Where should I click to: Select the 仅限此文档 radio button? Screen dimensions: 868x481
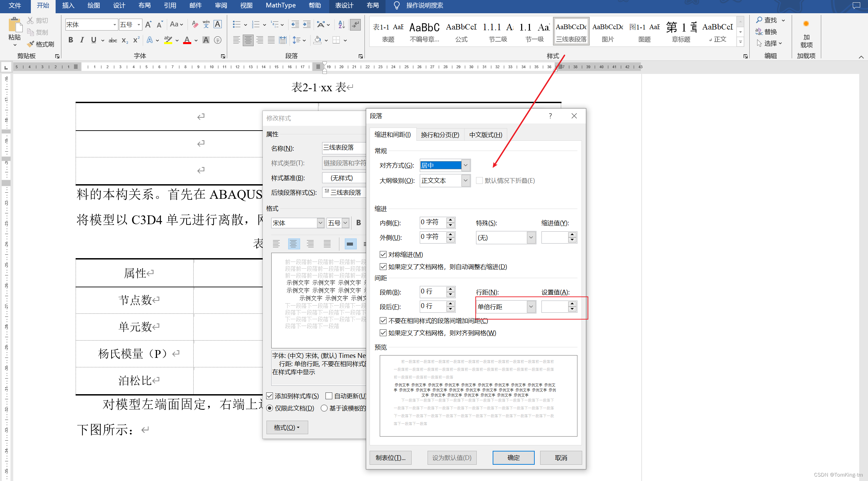270,408
